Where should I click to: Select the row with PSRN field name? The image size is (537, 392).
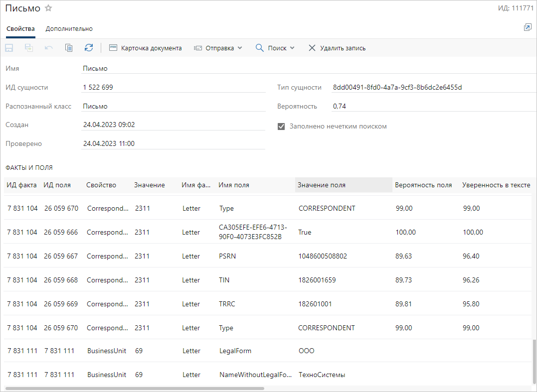pos(226,256)
